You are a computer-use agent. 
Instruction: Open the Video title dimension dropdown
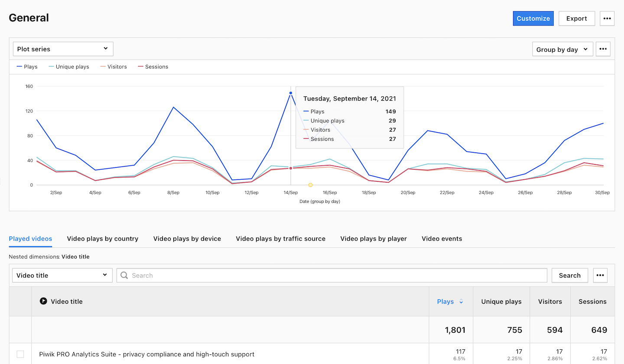click(x=62, y=275)
